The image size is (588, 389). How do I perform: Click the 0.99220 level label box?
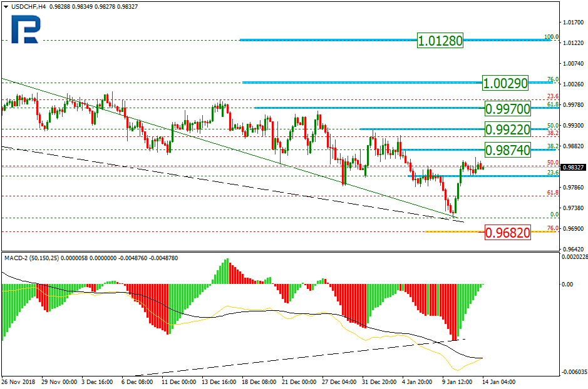pyautogui.click(x=508, y=129)
